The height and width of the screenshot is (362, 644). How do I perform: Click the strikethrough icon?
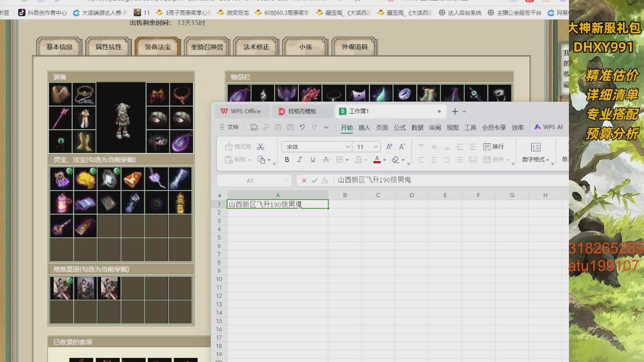(326, 160)
